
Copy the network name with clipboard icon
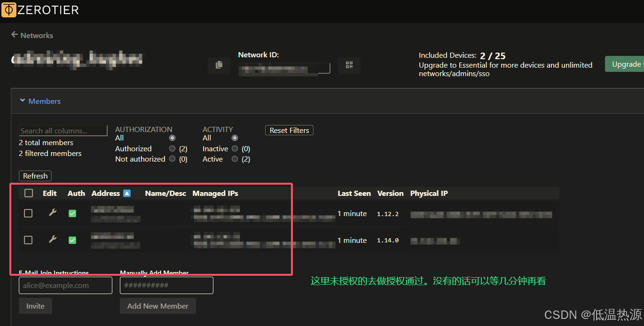[x=219, y=65]
